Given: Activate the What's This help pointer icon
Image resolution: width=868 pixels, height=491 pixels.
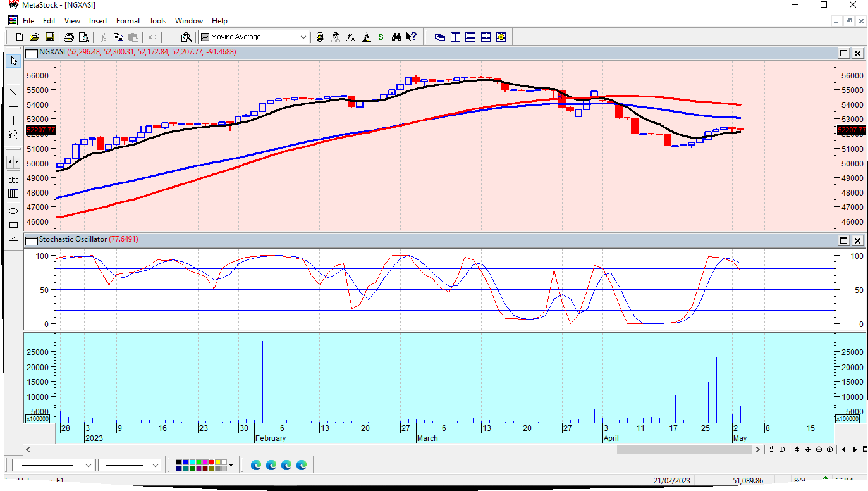Looking at the screenshot, I should point(412,37).
